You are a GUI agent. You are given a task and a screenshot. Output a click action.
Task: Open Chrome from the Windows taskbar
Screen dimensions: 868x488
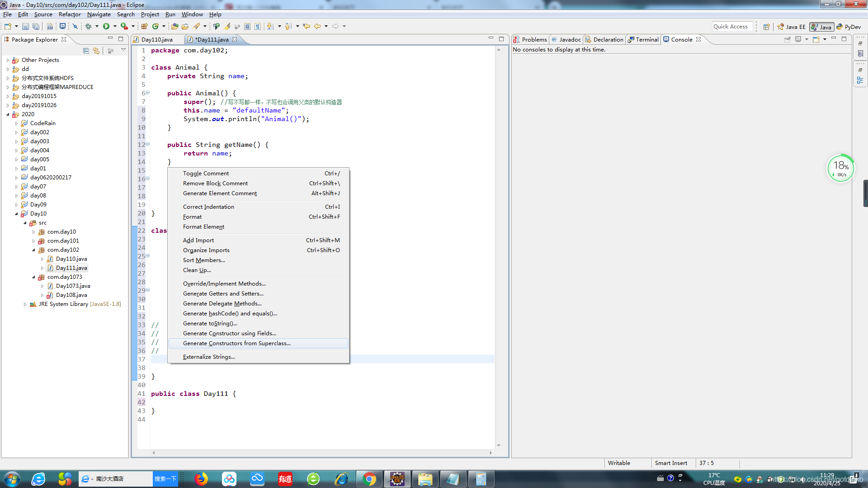tap(369, 479)
